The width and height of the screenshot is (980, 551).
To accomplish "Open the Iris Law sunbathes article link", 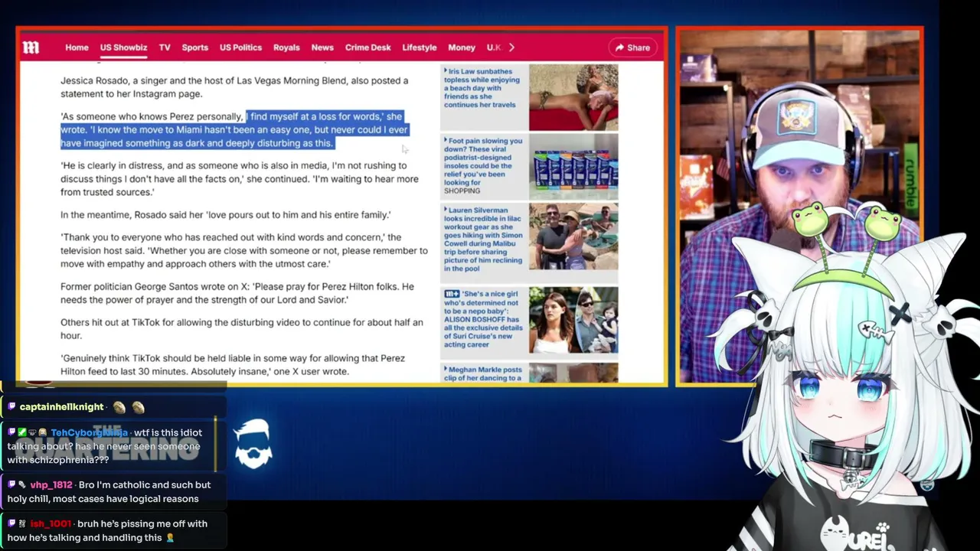I will pyautogui.click(x=483, y=88).
